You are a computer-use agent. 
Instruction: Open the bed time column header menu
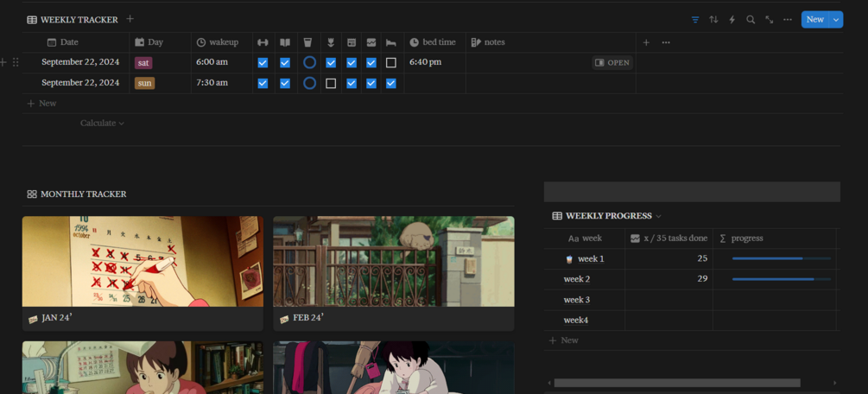click(434, 42)
